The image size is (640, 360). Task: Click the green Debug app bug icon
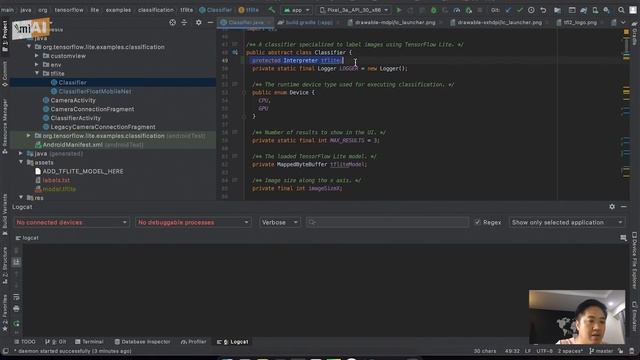(433, 10)
